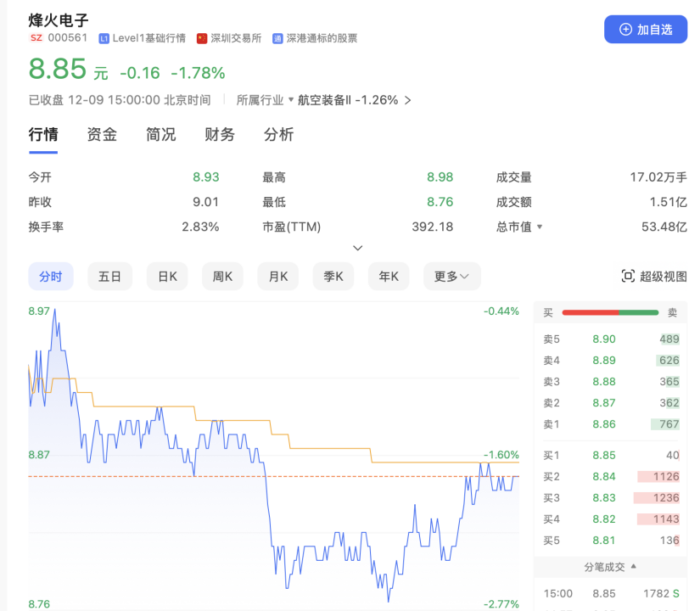Switch to the 分析 tab
The image size is (700, 611).
click(278, 134)
